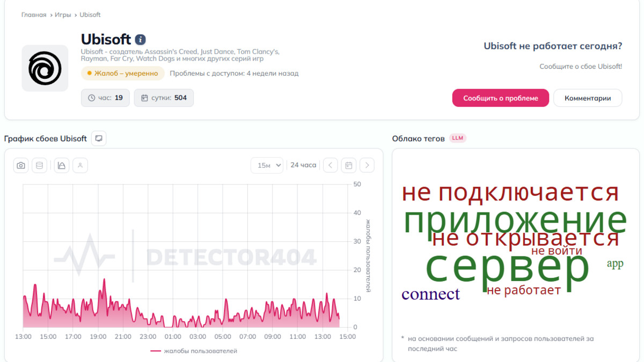644x362 pixels.
Task: Click the Сообщите о сбое Ubisoft! text
Action: (x=581, y=67)
